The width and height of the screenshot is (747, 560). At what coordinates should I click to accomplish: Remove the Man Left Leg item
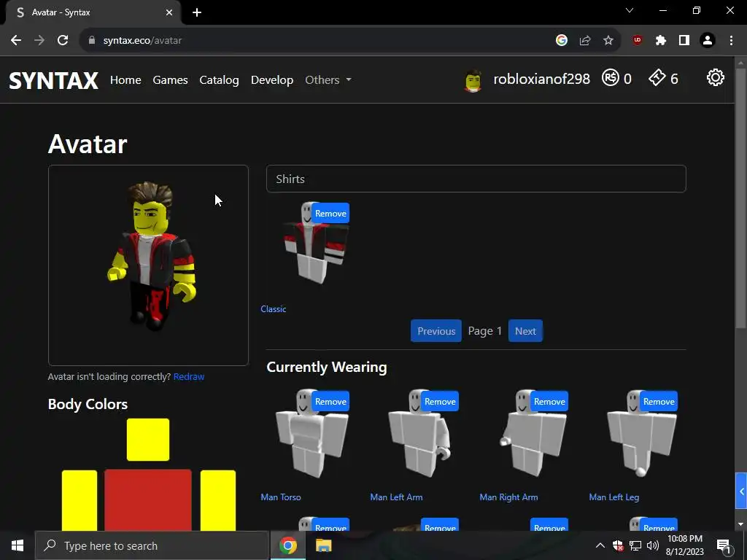point(659,402)
